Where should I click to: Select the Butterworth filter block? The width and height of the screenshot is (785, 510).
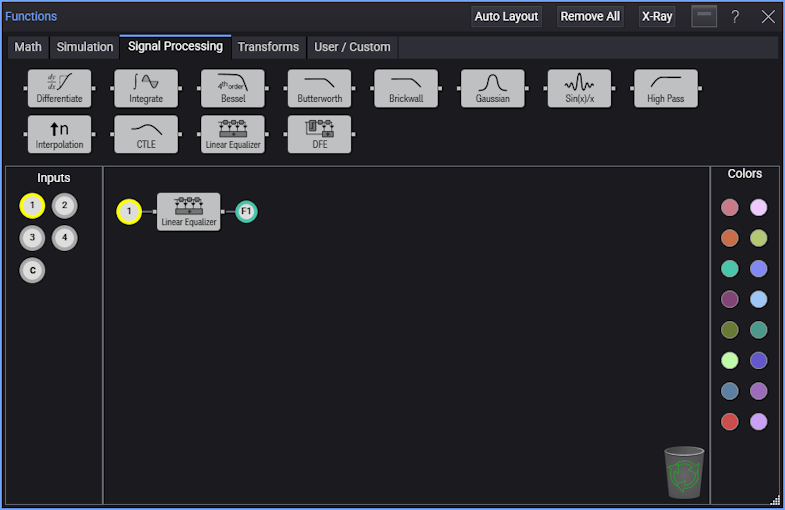tap(319, 88)
